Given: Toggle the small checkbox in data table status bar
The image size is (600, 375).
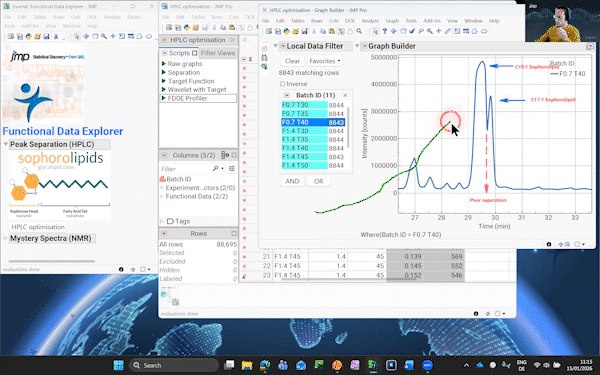Looking at the screenshot, I should [x=497, y=313].
